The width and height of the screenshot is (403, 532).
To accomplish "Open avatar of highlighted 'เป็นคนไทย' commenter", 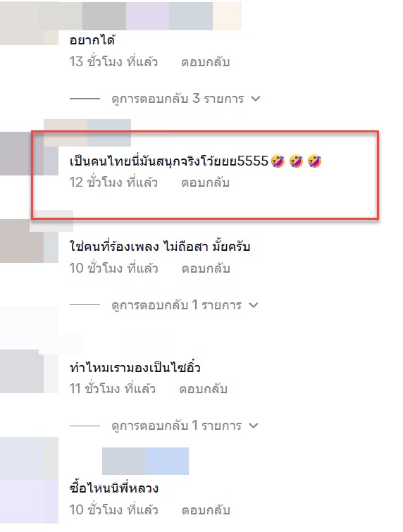I will click(x=29, y=154).
